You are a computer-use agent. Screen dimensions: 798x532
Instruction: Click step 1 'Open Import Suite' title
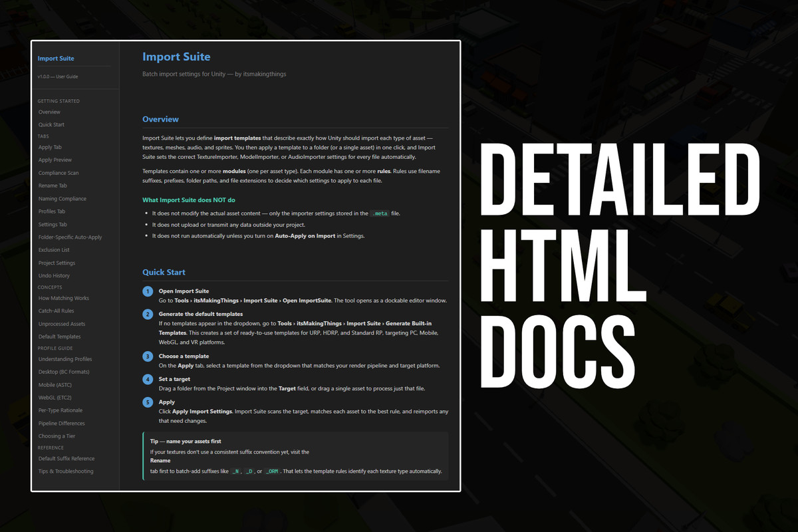[x=184, y=291]
